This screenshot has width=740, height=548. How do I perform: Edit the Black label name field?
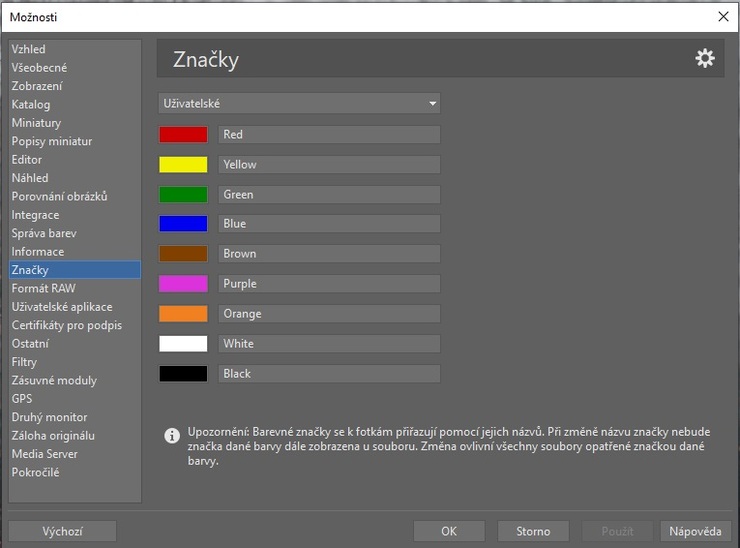[x=329, y=374]
